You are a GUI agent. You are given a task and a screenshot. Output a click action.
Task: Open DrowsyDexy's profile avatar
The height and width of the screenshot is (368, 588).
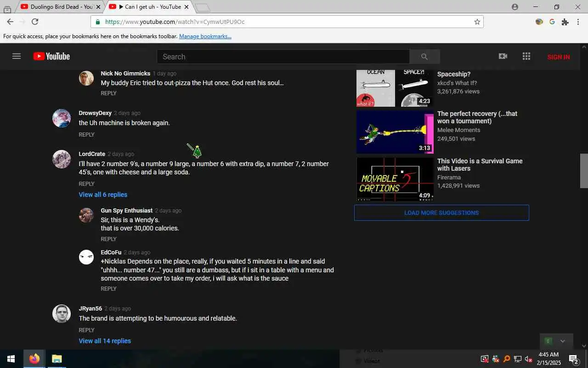(x=62, y=118)
